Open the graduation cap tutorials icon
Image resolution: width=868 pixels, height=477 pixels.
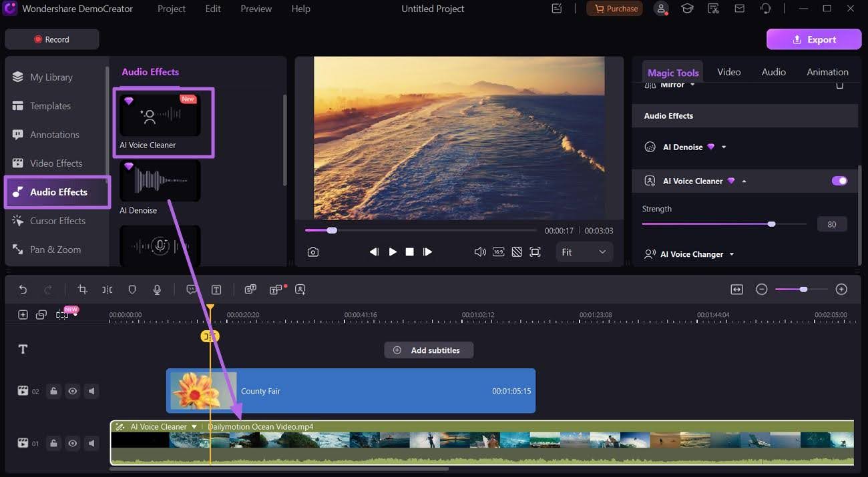click(x=687, y=9)
